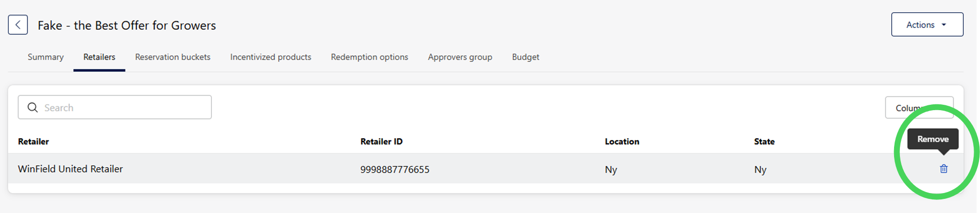980x213 pixels.
Task: Go back using the left chevron button
Action: [x=18, y=25]
